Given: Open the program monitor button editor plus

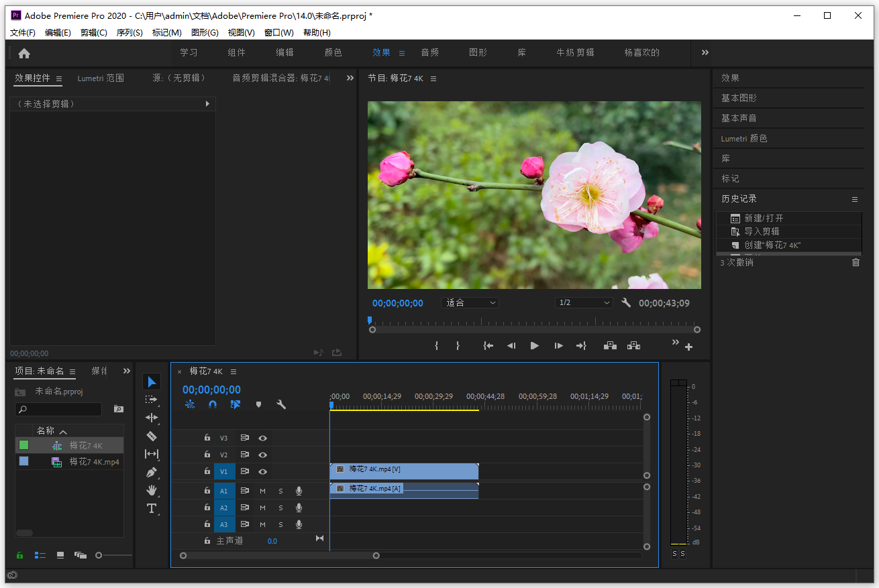Looking at the screenshot, I should [x=688, y=347].
